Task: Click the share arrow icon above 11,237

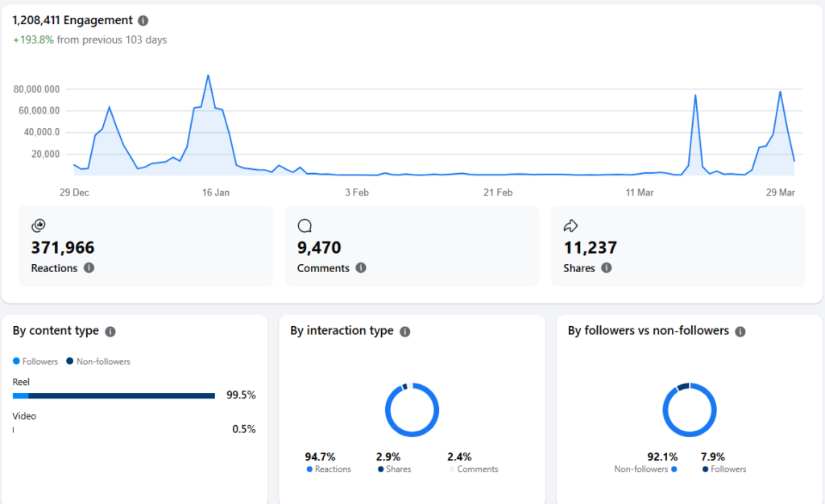Action: [x=570, y=226]
